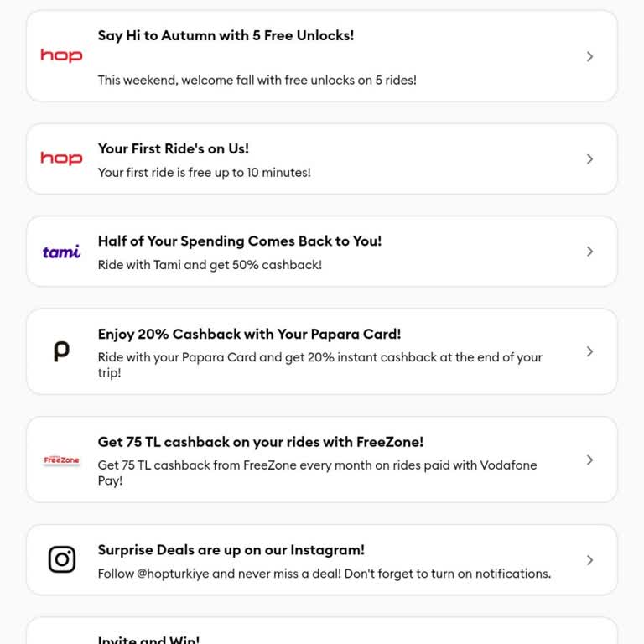
Task: Tap the partially visible "Invite and Win!" card
Action: coord(321,634)
